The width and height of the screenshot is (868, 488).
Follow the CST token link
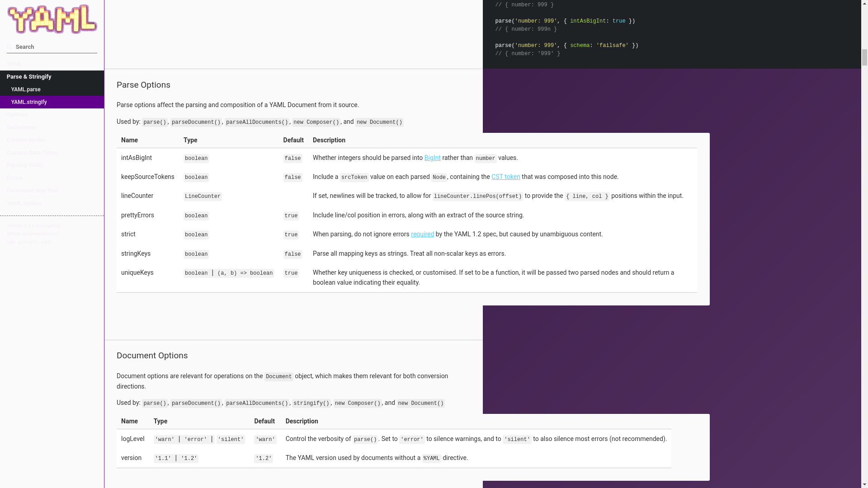pyautogui.click(x=505, y=177)
